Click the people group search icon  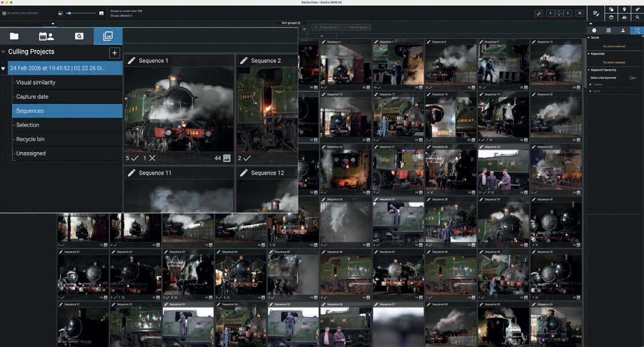(x=624, y=17)
